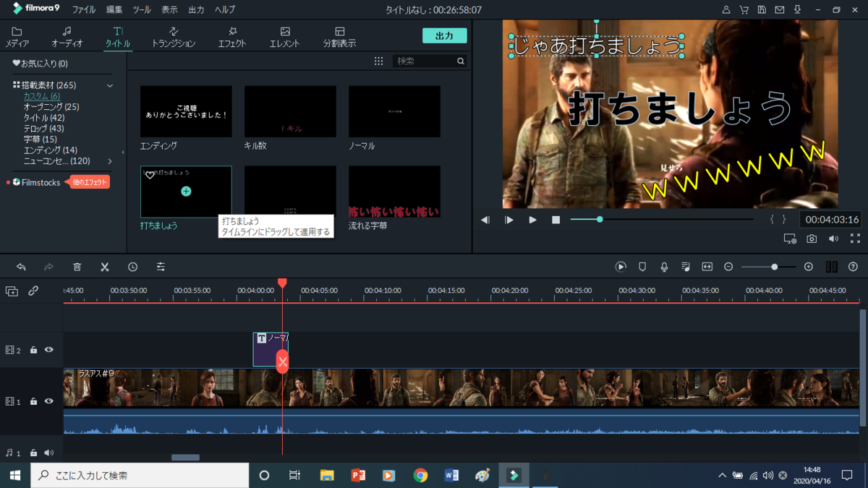Open the Filmstocks link

point(41,183)
